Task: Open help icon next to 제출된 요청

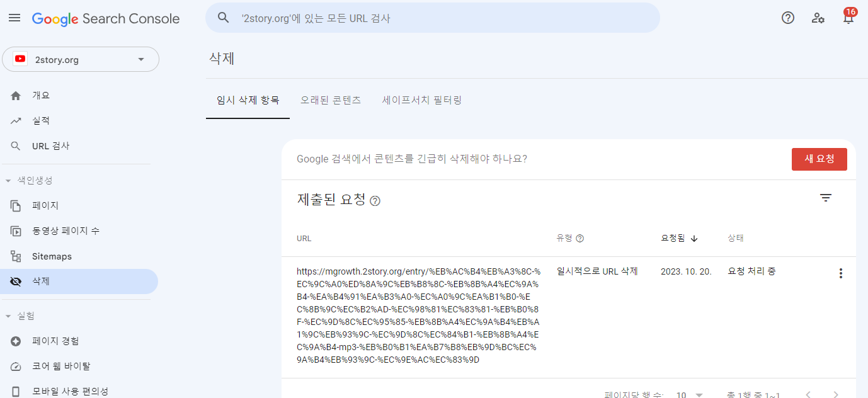Action: (x=375, y=201)
